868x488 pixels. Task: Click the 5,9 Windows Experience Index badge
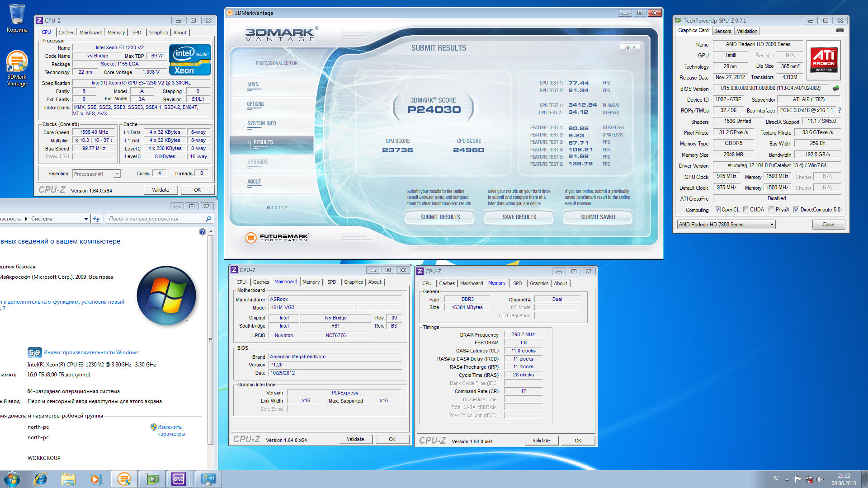[x=34, y=352]
